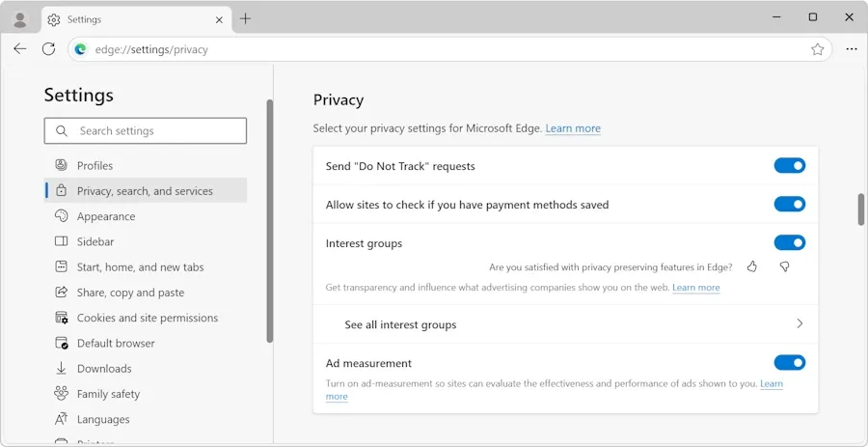Image resolution: width=868 pixels, height=447 pixels.
Task: Disable the Interest groups toggle
Action: pos(789,242)
